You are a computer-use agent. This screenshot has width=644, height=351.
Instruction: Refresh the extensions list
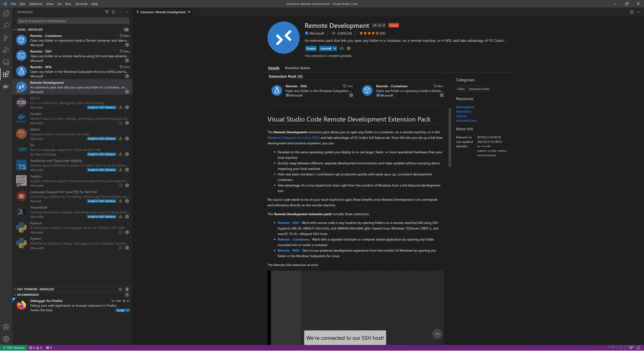coord(113,12)
